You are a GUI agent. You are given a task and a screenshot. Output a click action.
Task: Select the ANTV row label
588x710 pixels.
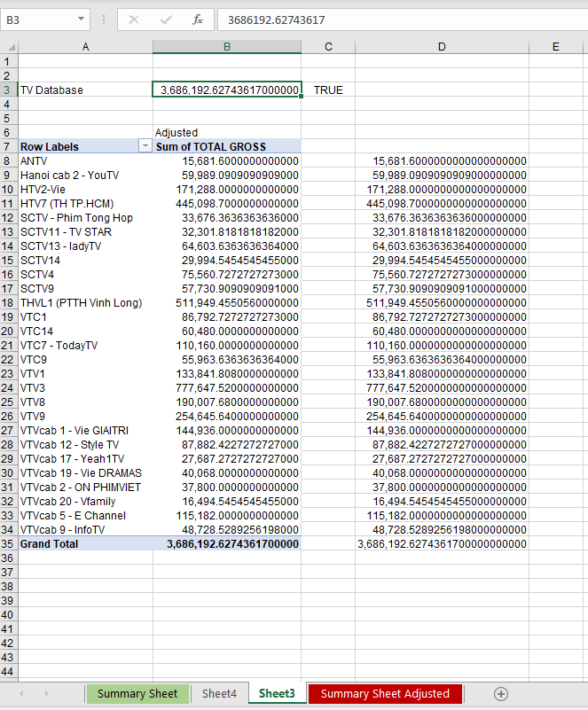pos(85,160)
